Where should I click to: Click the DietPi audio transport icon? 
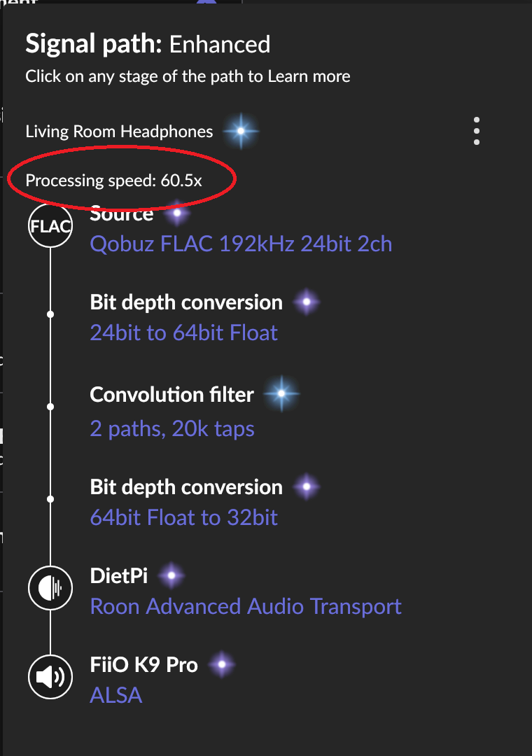50,589
